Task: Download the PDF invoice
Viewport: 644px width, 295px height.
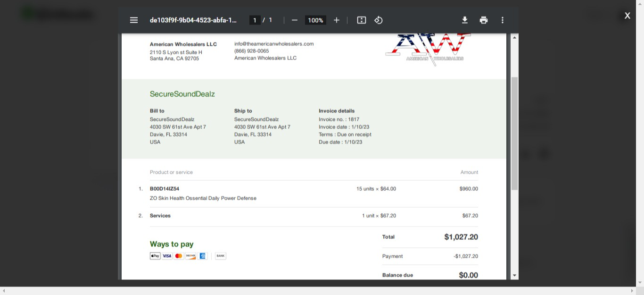Action: tap(465, 20)
